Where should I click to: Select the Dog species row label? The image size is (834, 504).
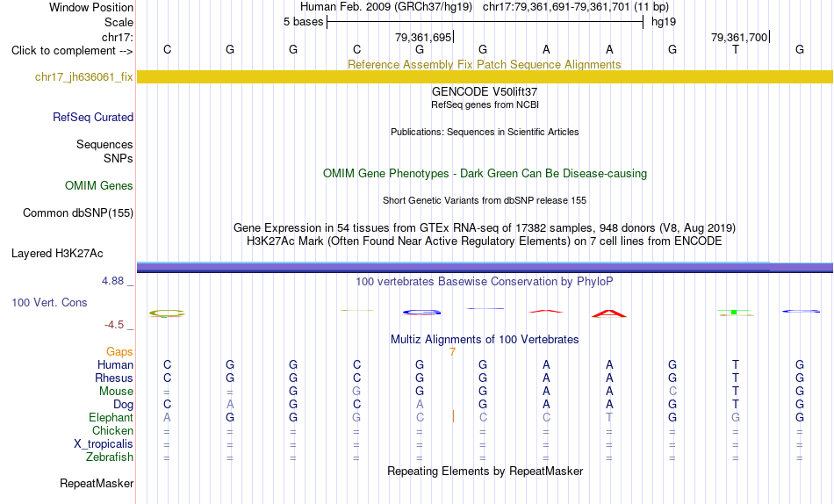click(123, 405)
